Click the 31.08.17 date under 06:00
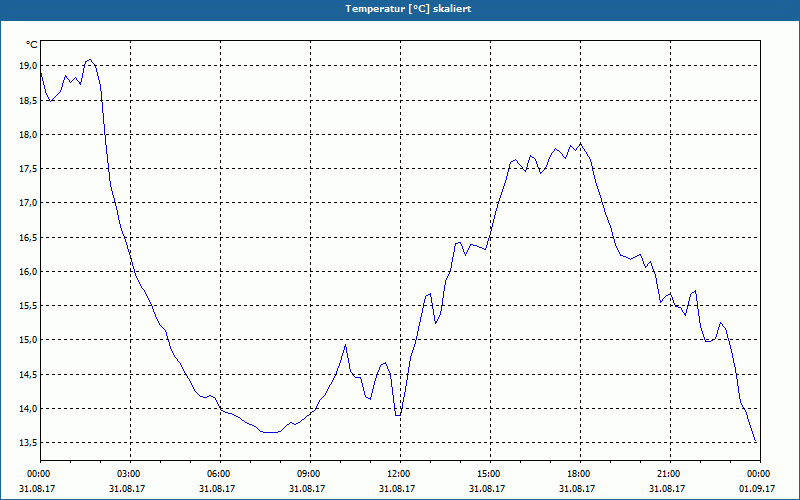 (217, 488)
